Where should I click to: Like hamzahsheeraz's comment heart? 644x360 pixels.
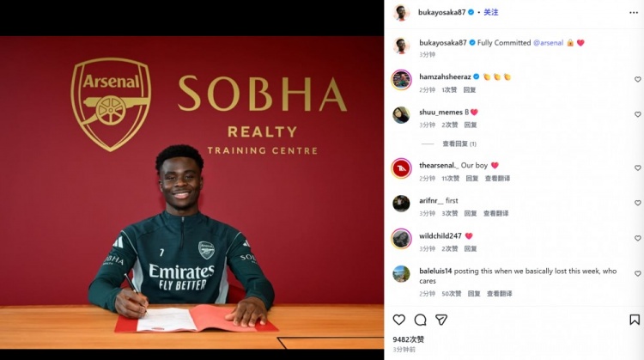click(637, 79)
